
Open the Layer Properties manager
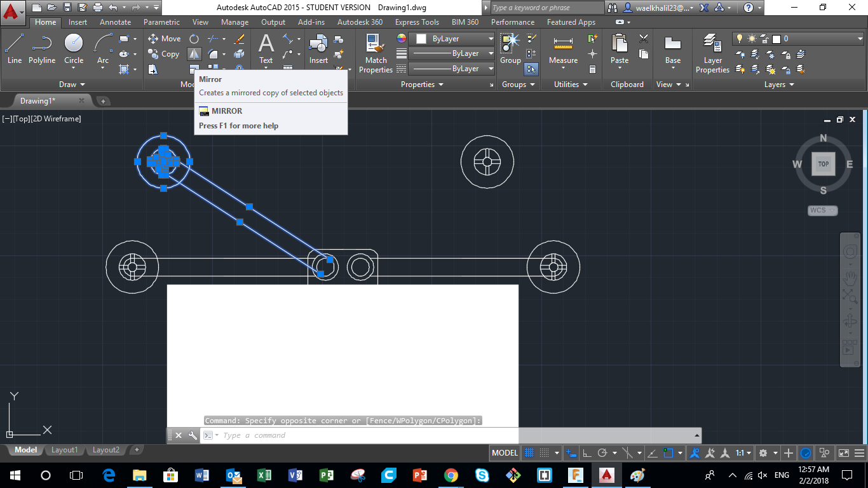coord(712,53)
